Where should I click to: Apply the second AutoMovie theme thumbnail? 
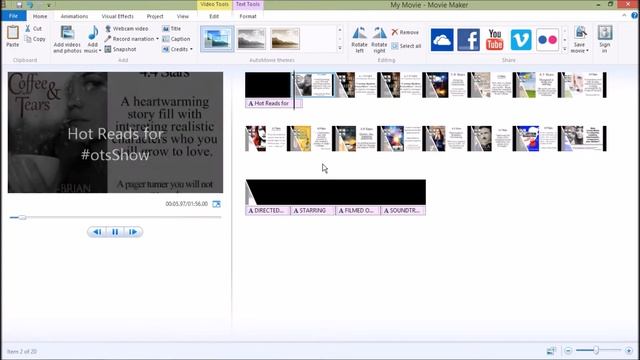pos(251,39)
